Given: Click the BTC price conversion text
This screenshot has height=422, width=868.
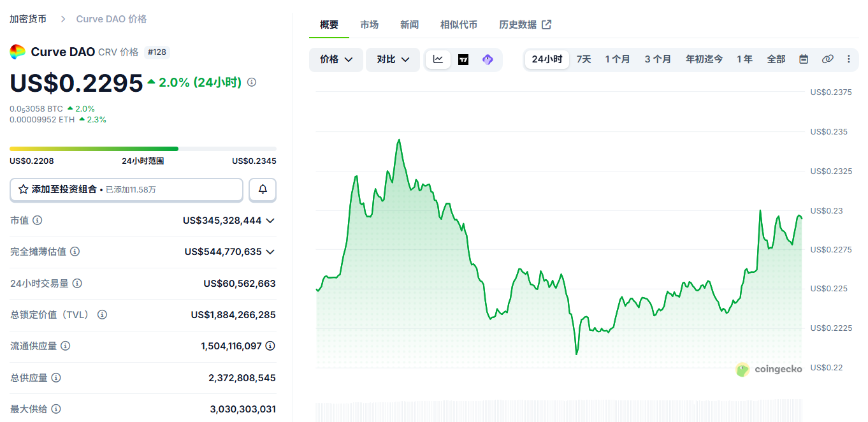Looking at the screenshot, I should coord(36,109).
